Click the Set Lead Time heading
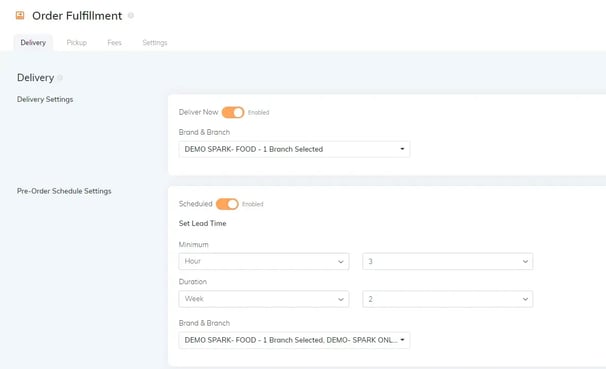Viewport: 606px width, 369px height. pos(203,223)
